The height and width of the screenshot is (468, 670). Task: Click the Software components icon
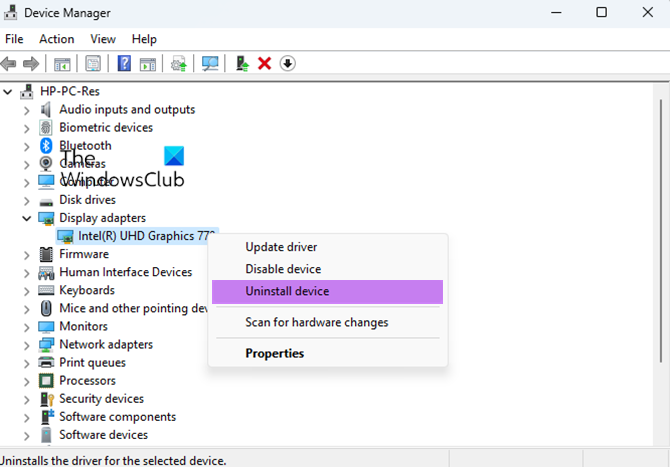[47, 417]
